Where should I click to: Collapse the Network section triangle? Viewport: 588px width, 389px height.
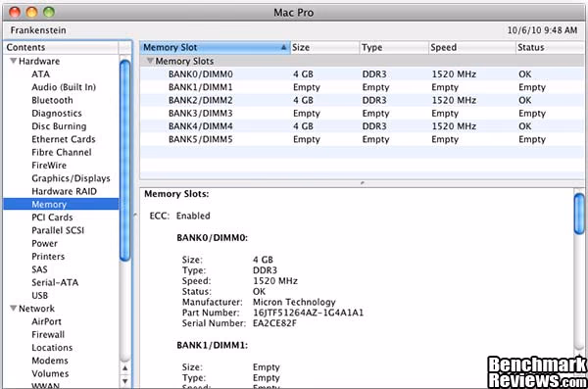(x=13, y=309)
